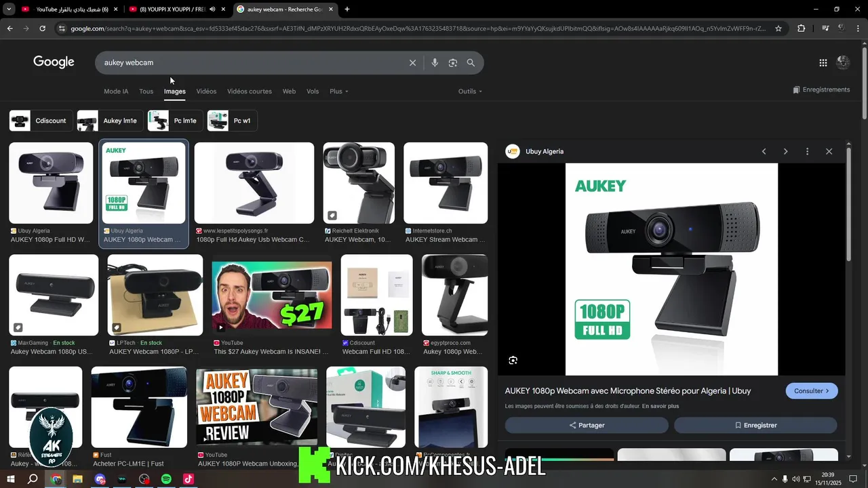Open the large AUKEY 1080P preview image
Screen dimensions: 868x488
(x=671, y=269)
